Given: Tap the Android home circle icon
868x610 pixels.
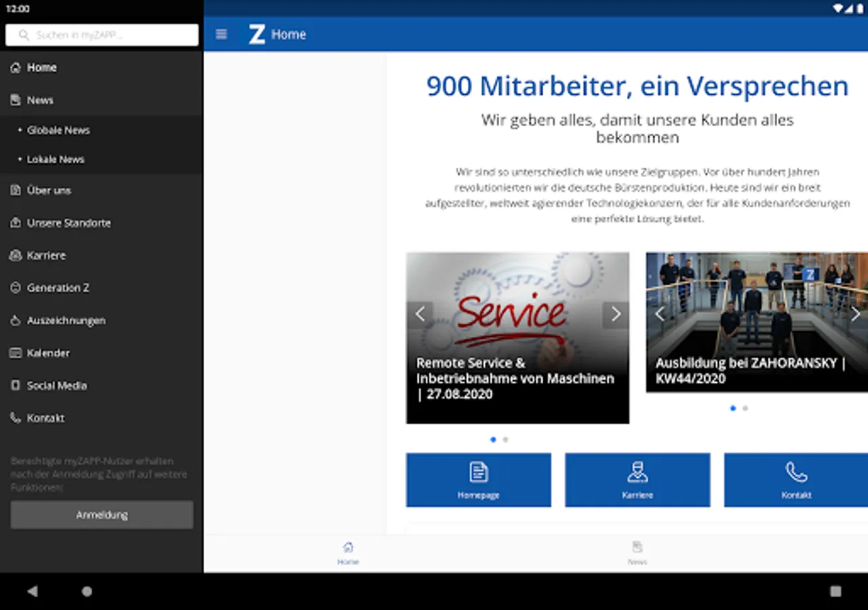Looking at the screenshot, I should pos(87,591).
